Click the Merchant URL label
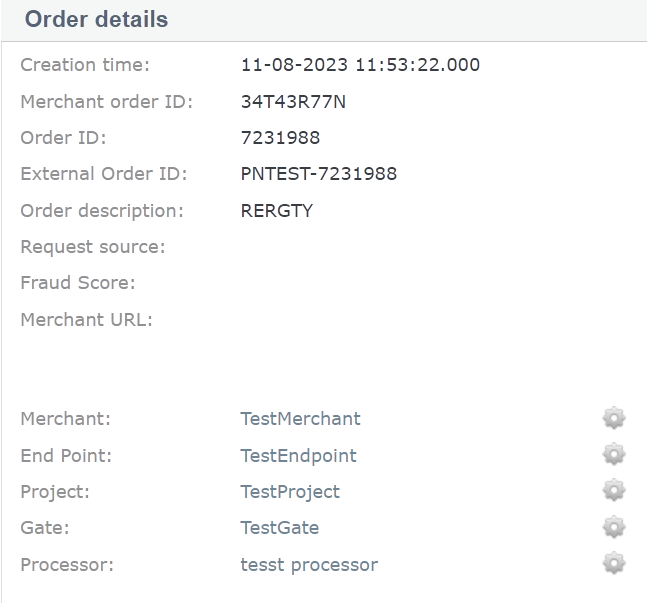The image size is (647, 603). (x=87, y=320)
